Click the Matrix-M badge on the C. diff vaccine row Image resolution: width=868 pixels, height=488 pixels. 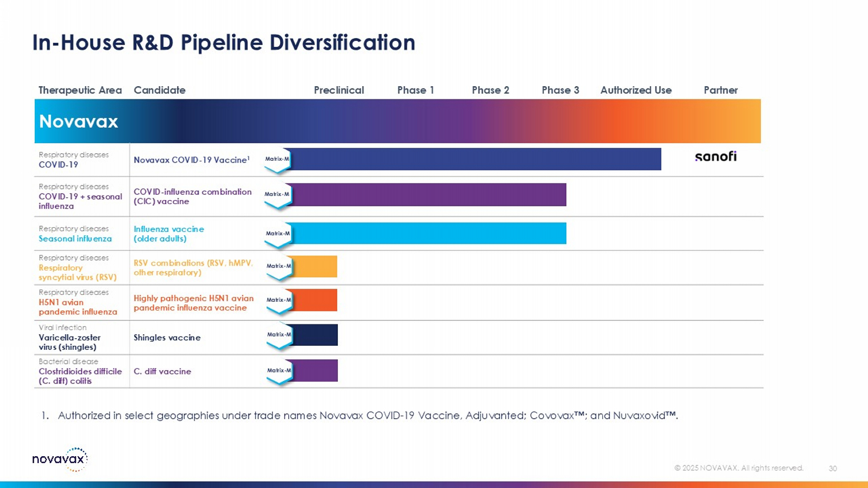tap(279, 371)
